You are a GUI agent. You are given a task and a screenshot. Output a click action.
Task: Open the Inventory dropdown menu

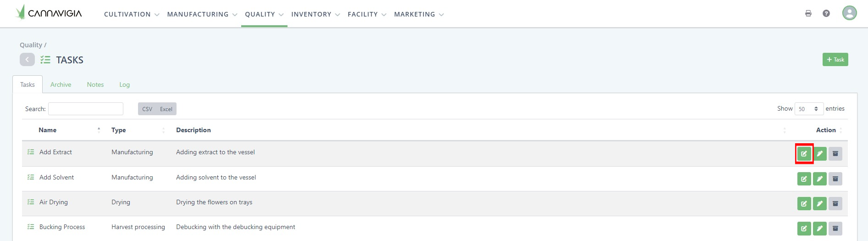(x=315, y=14)
